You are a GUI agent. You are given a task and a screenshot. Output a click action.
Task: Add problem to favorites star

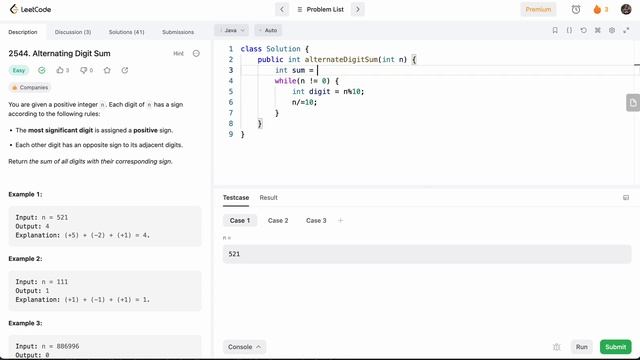(x=107, y=70)
